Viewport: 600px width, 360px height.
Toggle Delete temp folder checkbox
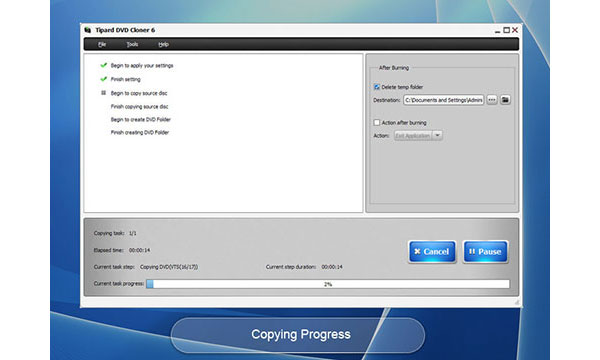pyautogui.click(x=377, y=87)
